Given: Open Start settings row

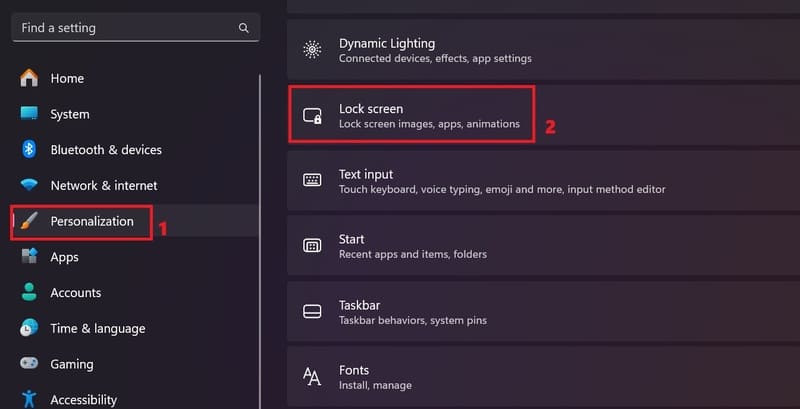Looking at the screenshot, I should coord(543,246).
